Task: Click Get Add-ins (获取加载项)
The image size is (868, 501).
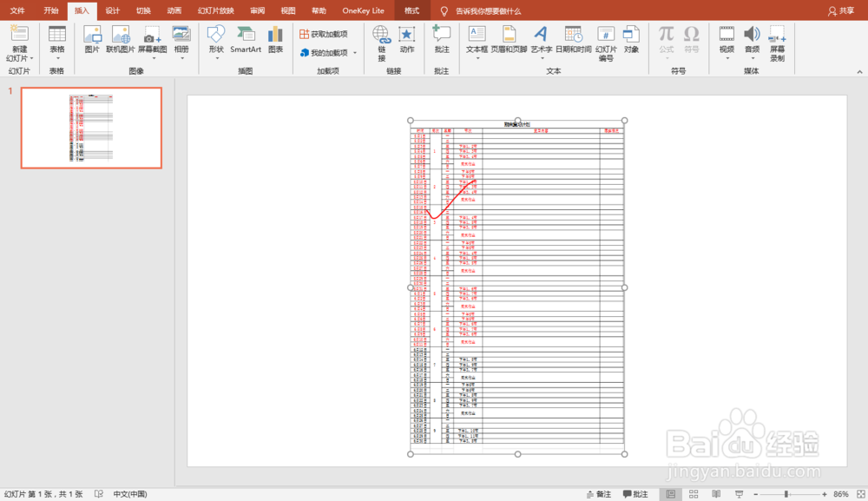Action: point(324,35)
